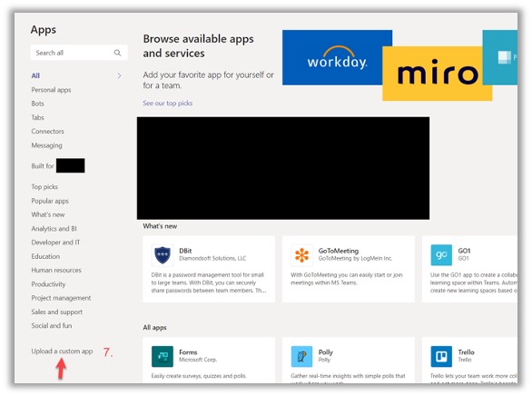Open the GoToMeeting orange flower icon

coord(301,255)
